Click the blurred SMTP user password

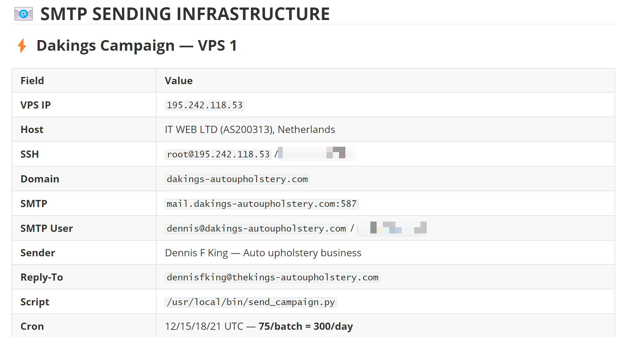[x=392, y=228]
